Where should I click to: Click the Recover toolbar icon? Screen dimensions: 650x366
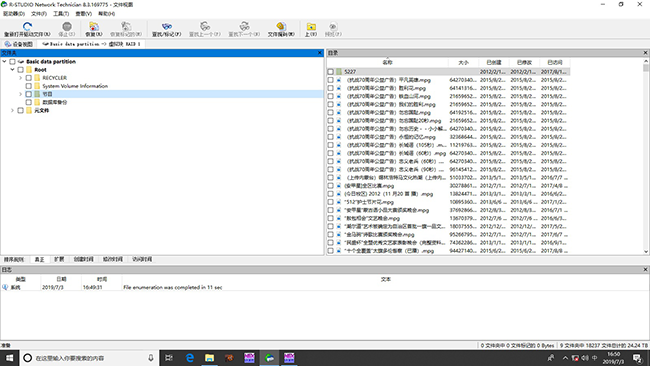(x=94, y=27)
